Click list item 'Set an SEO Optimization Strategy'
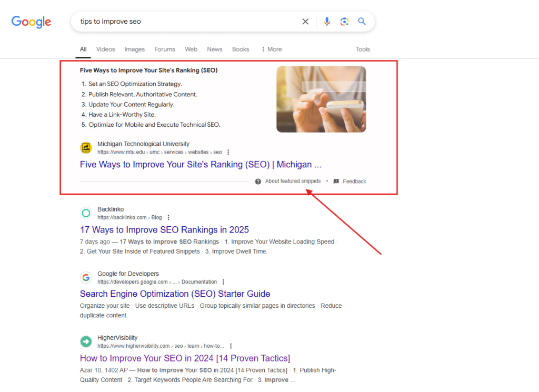The width and height of the screenshot is (539, 392). (x=135, y=84)
